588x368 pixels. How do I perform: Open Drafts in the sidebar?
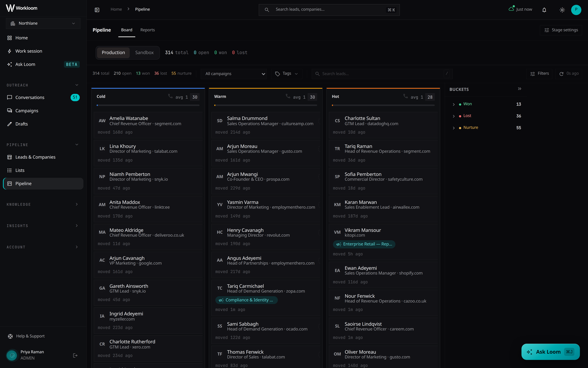pos(43,124)
